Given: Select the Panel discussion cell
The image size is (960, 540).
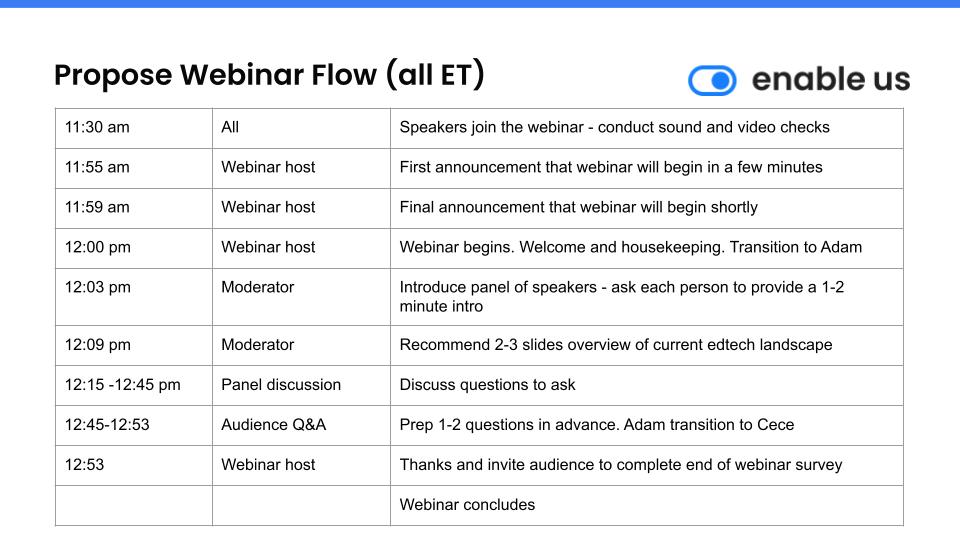Looking at the screenshot, I should pyautogui.click(x=301, y=385).
